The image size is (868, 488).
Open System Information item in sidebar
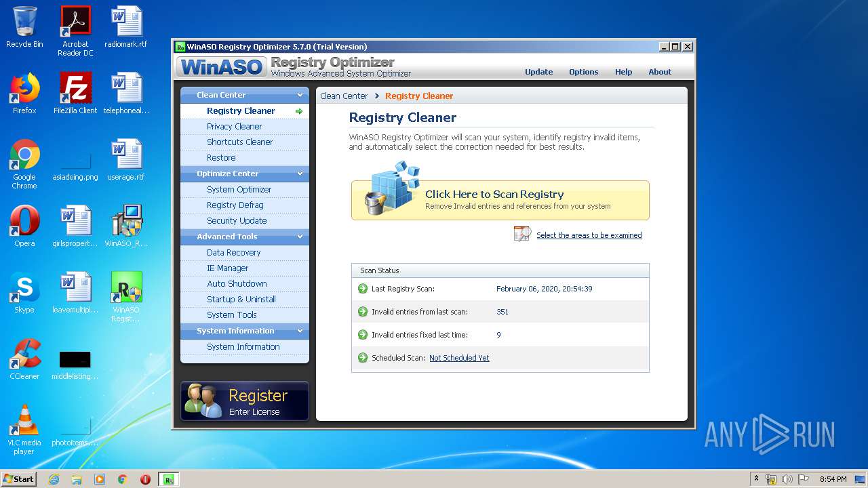244,346
